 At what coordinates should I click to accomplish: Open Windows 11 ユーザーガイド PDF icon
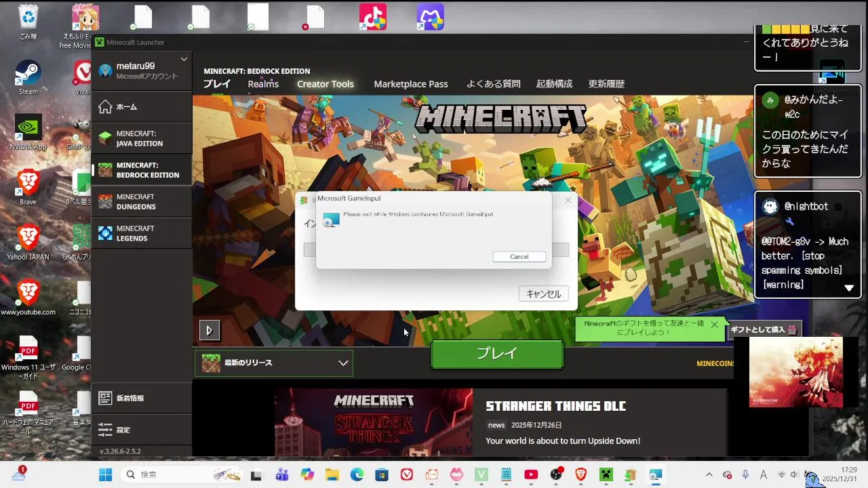[x=28, y=357]
